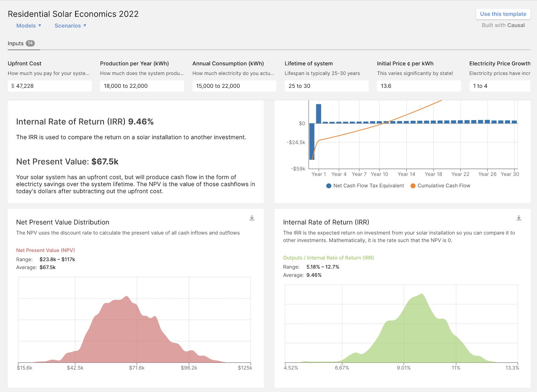Click the inputs count badge 14

30,43
